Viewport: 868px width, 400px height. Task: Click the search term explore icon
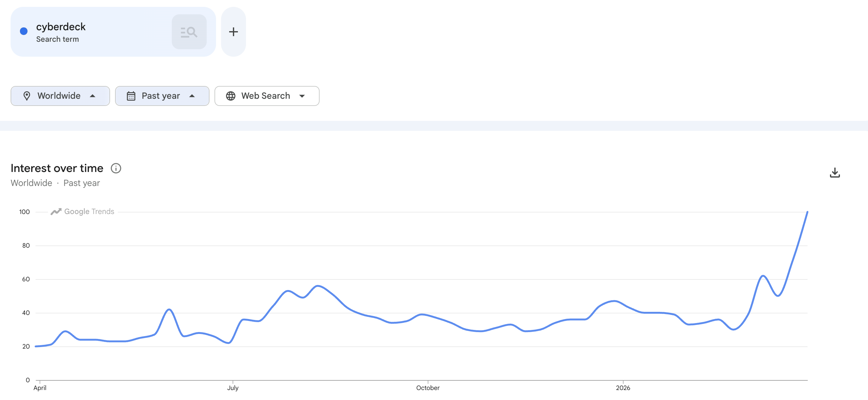click(x=189, y=32)
